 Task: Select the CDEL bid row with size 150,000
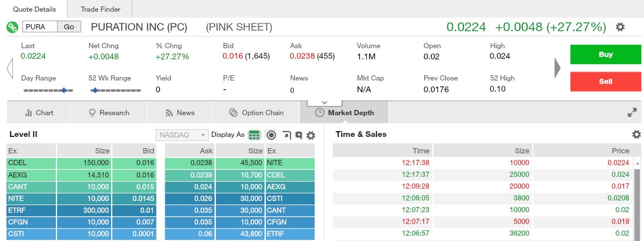(x=81, y=163)
